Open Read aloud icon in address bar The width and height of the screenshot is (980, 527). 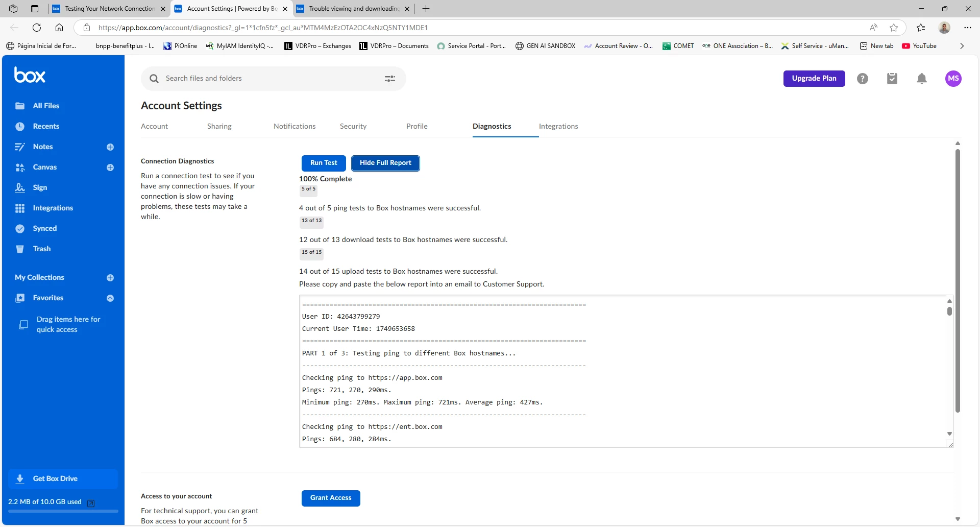873,28
